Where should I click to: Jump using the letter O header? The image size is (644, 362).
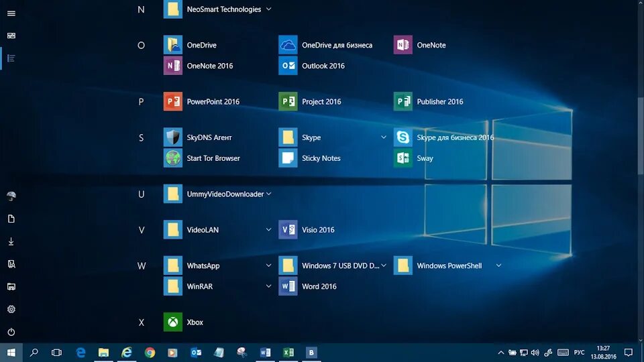[x=141, y=45]
